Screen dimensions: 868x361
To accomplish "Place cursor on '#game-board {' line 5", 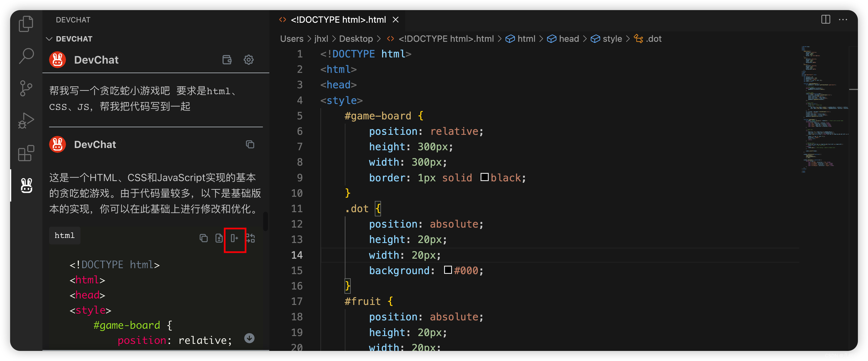I will [x=384, y=116].
